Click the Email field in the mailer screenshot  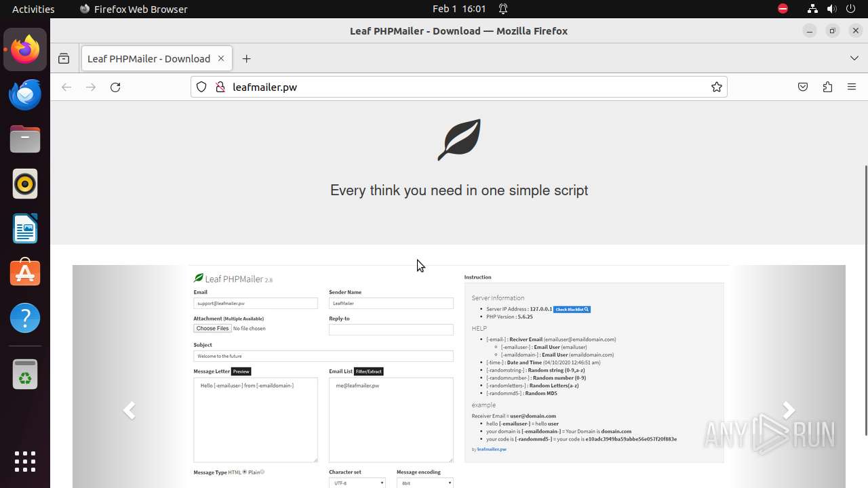click(256, 304)
